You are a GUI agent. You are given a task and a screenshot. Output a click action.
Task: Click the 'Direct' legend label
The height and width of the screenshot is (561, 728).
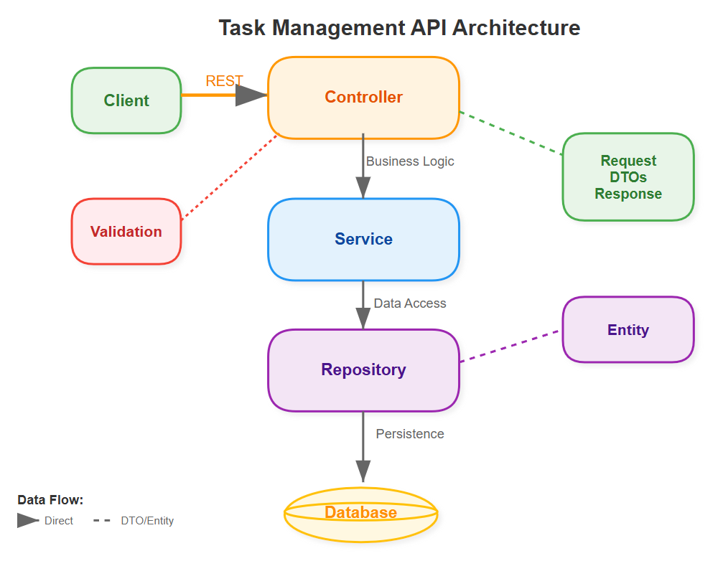(x=58, y=521)
